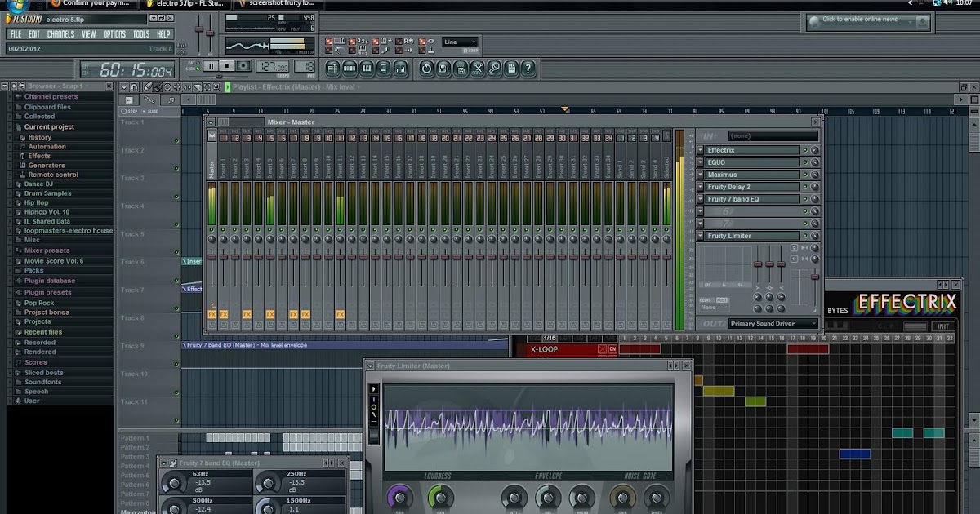
Task: Toggle the Fruity 7 band EQ enable LED
Action: pos(805,199)
